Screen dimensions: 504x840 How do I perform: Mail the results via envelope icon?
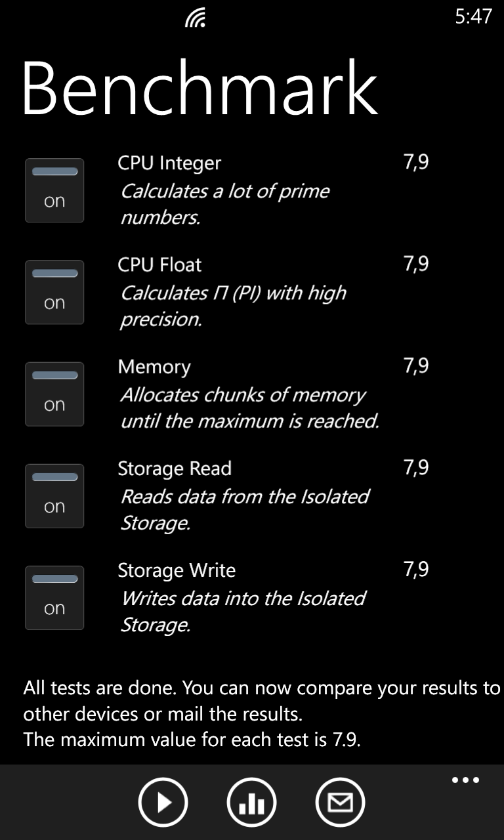[x=340, y=802]
